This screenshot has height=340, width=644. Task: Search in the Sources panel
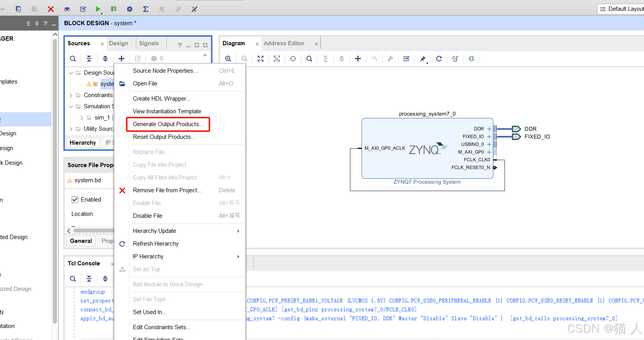point(73,58)
